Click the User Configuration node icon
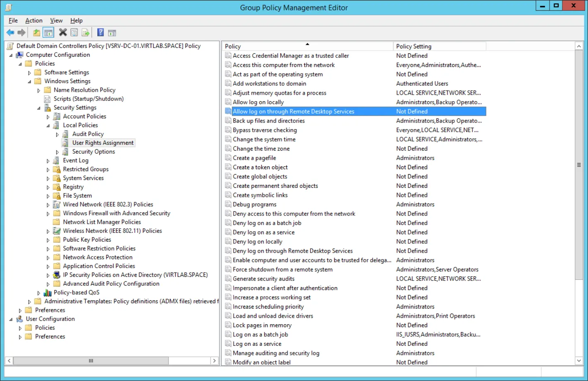 point(19,319)
